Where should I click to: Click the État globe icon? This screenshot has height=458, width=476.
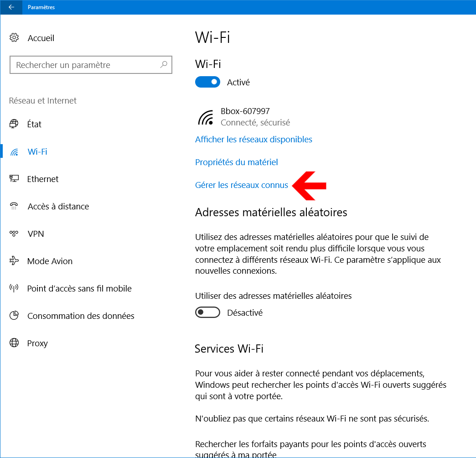(14, 124)
